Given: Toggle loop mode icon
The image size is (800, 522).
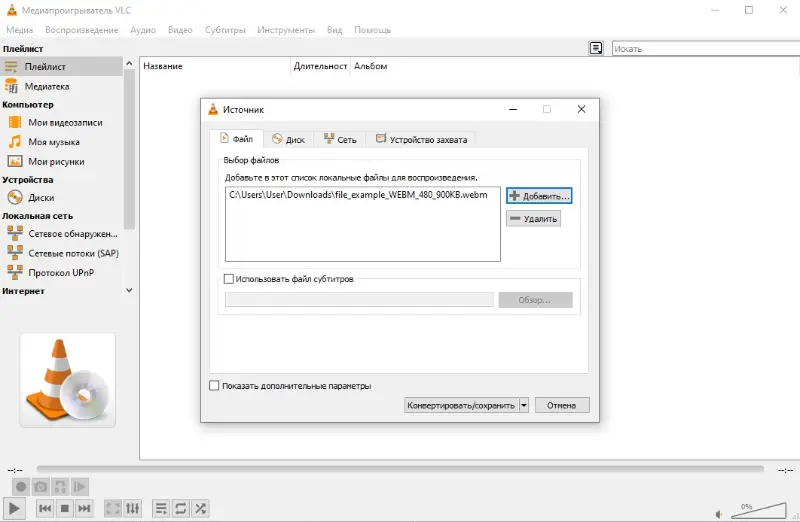Looking at the screenshot, I should tap(181, 508).
